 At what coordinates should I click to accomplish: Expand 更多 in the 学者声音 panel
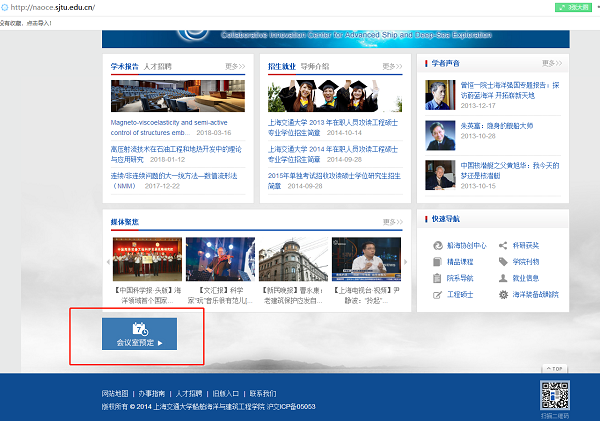coord(549,64)
